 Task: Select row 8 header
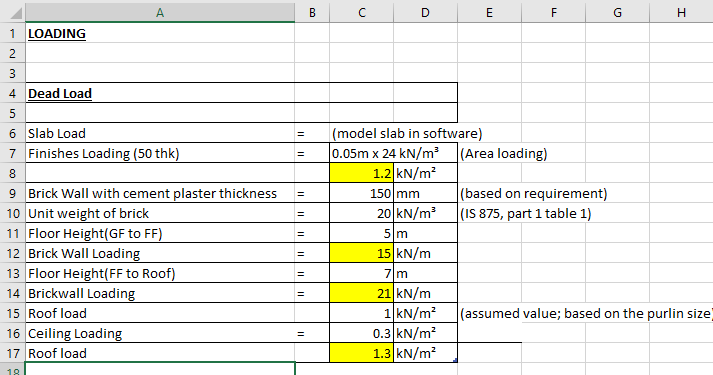[12, 173]
